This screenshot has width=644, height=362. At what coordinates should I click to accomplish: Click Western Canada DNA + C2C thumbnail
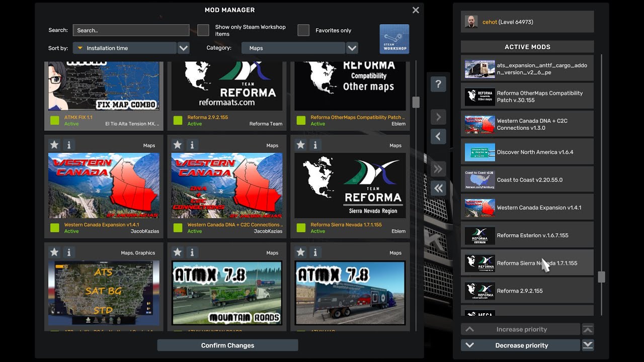tap(227, 186)
